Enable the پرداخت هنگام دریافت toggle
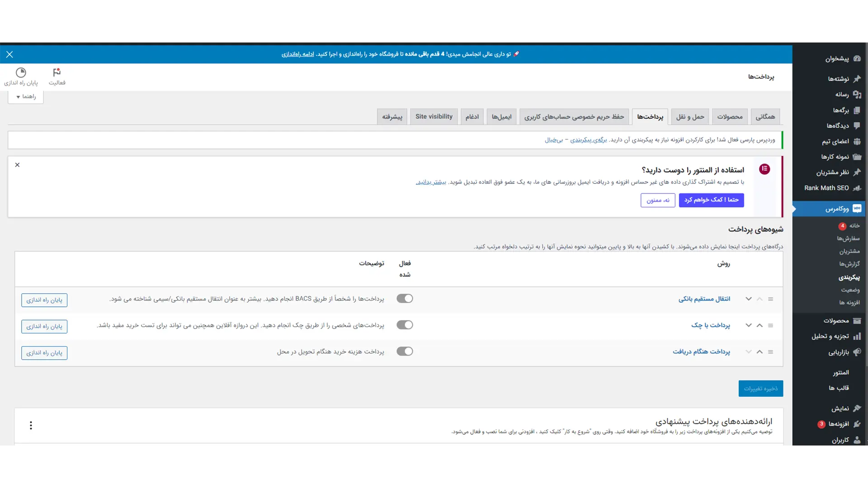The width and height of the screenshot is (868, 488). click(405, 351)
